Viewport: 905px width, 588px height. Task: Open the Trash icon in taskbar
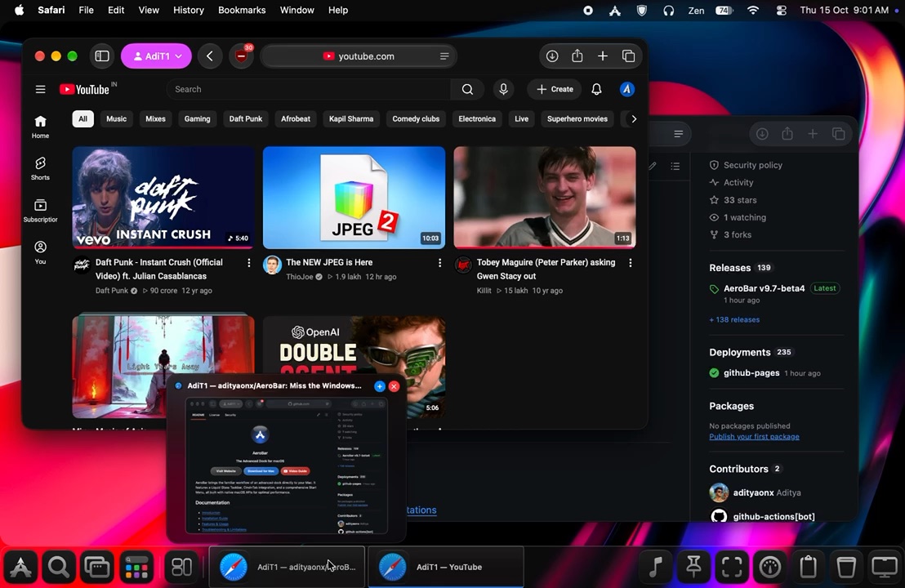pyautogui.click(x=846, y=568)
